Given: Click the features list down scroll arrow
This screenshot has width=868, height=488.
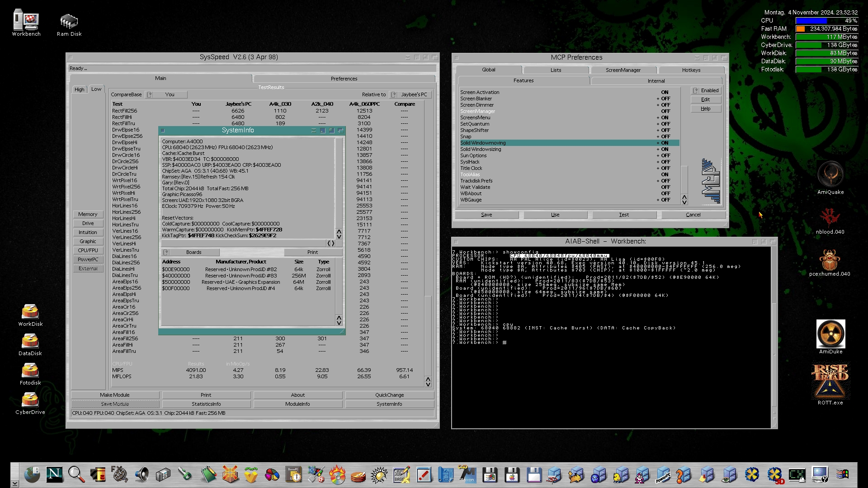Looking at the screenshot, I should point(684,202).
